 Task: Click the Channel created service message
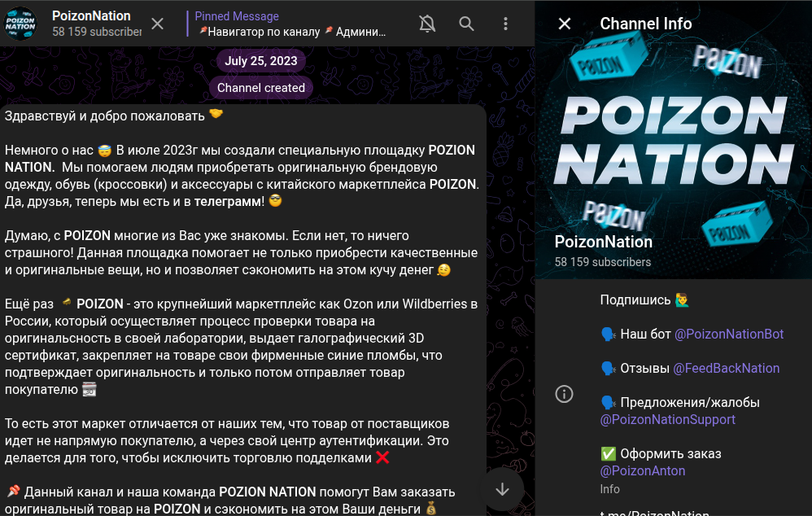click(x=261, y=88)
